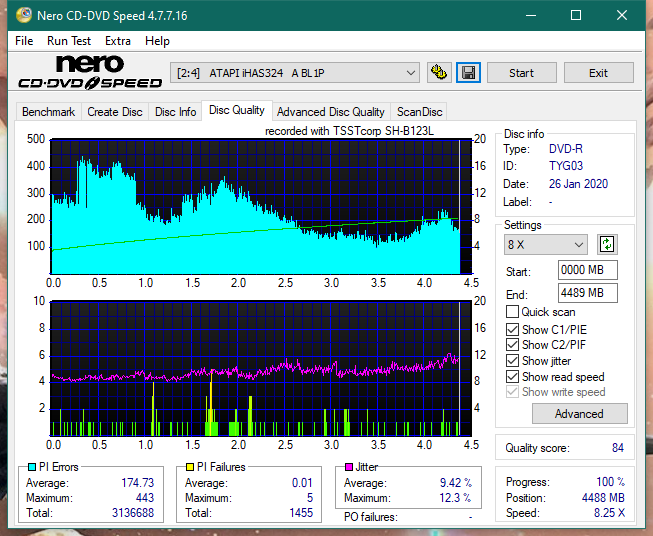Click the Advanced settings button
The width and height of the screenshot is (653, 536).
click(579, 414)
